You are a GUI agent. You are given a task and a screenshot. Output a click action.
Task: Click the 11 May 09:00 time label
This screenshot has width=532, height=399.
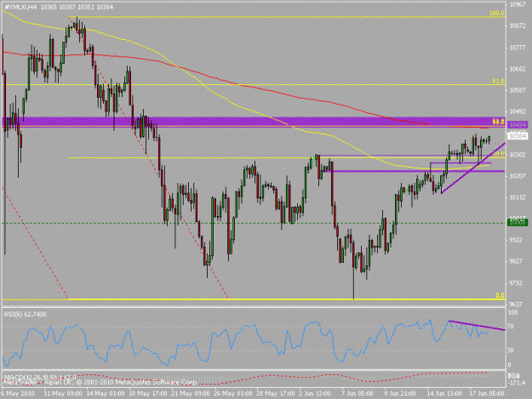(63, 393)
